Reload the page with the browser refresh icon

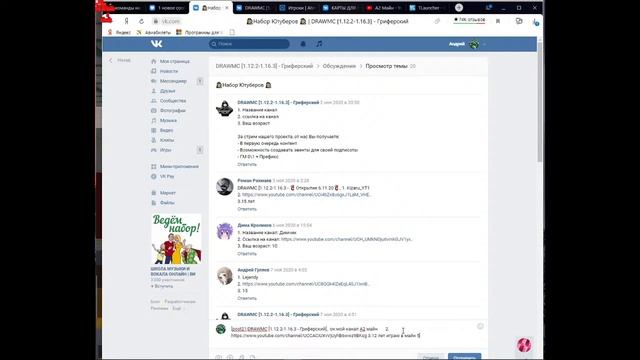click(141, 21)
